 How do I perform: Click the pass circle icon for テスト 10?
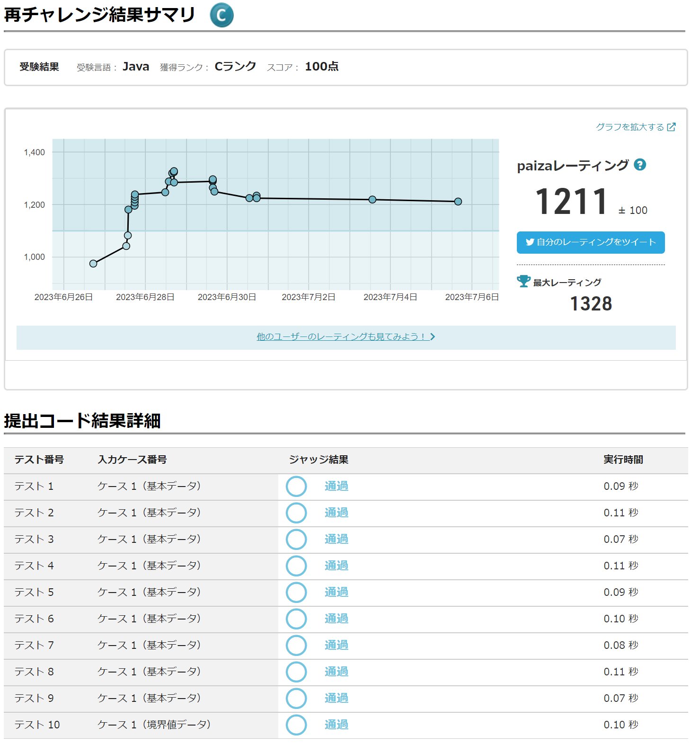296,725
